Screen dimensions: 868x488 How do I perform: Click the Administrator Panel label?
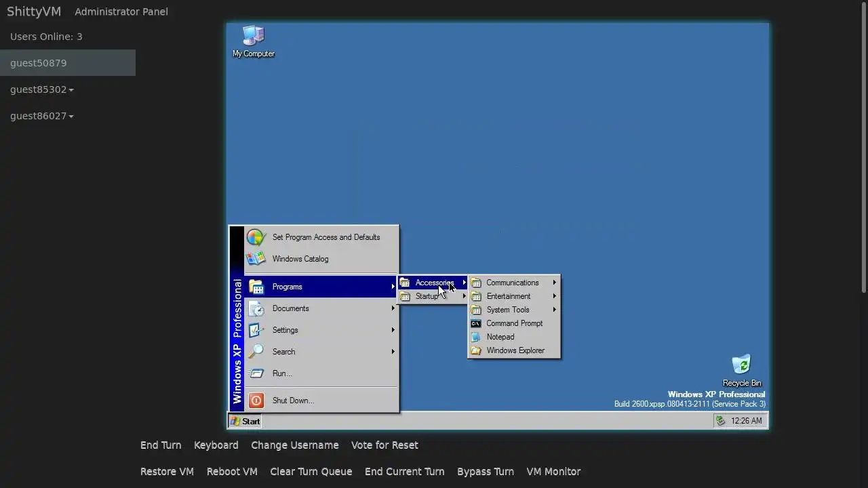[121, 12]
